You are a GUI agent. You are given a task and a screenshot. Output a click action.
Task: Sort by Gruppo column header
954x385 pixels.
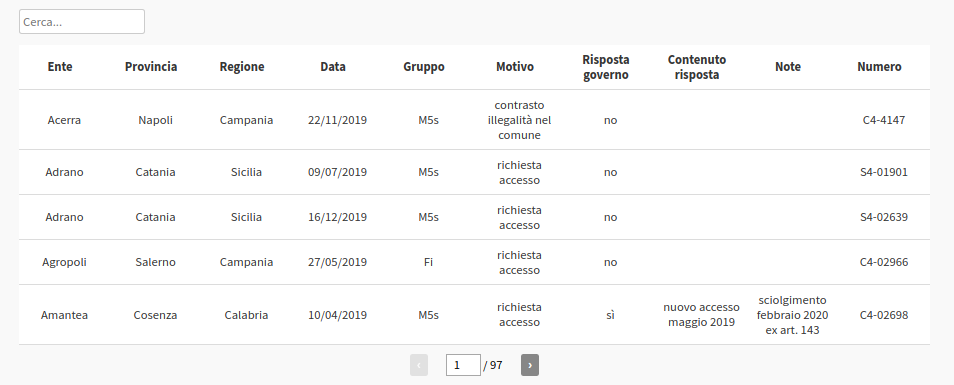pyautogui.click(x=424, y=67)
